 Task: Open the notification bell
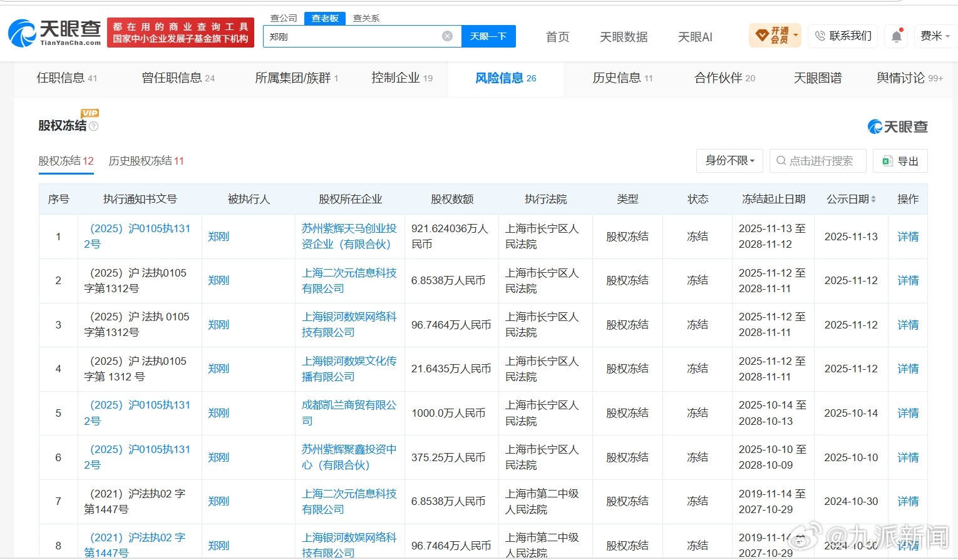coord(897,36)
